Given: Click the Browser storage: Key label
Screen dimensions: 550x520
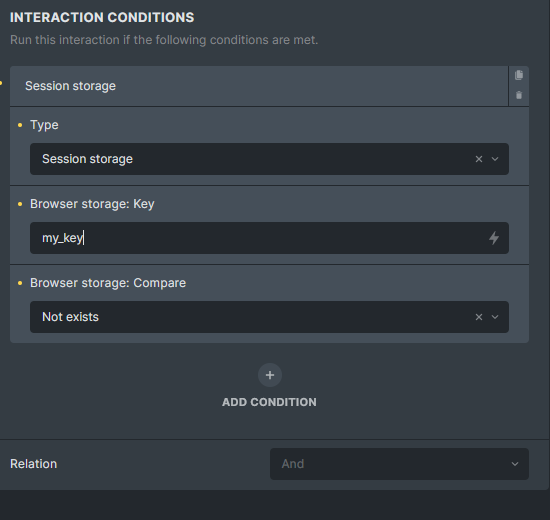Looking at the screenshot, I should click(x=92, y=204).
